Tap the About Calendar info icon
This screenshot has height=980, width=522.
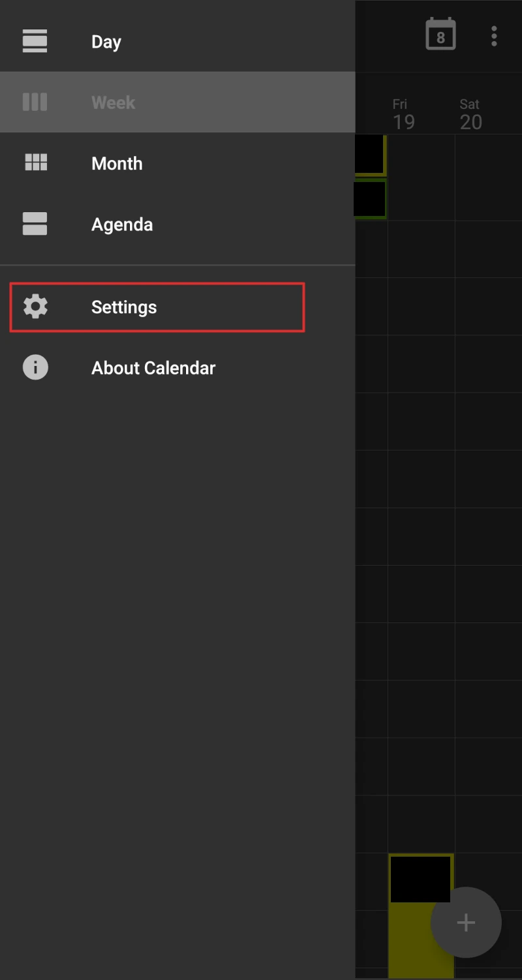tap(35, 367)
